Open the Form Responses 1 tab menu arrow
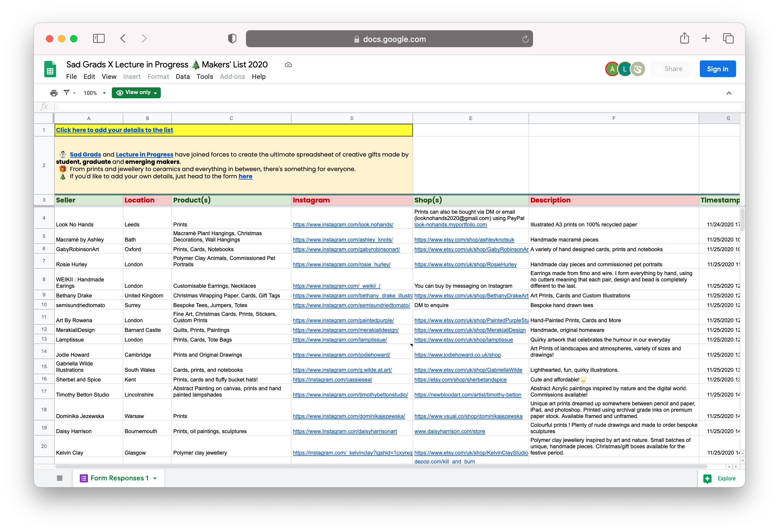Viewport: 779px width, 532px height. pyautogui.click(x=155, y=478)
